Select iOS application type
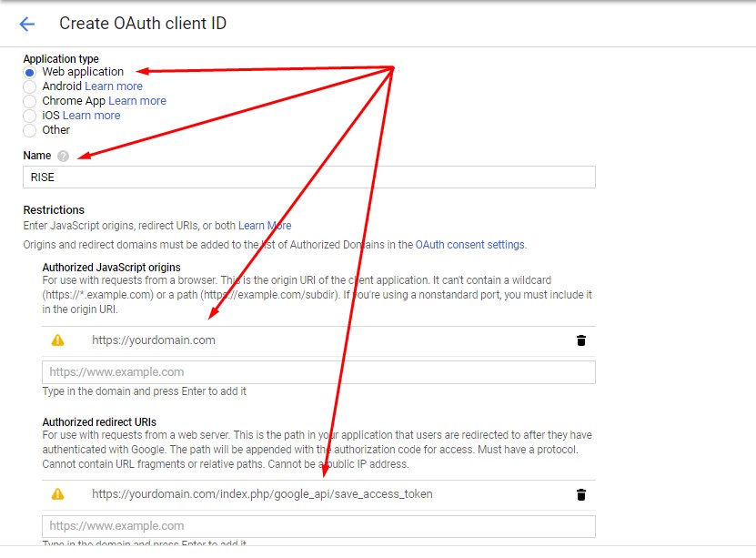Screen dimensions: 756x558 pos(29,116)
